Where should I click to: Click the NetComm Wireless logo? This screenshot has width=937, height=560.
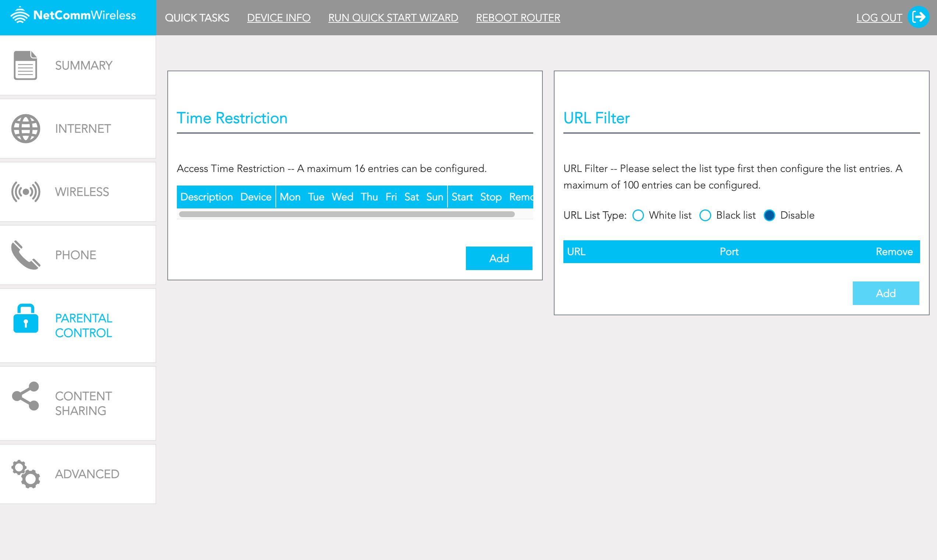click(73, 15)
